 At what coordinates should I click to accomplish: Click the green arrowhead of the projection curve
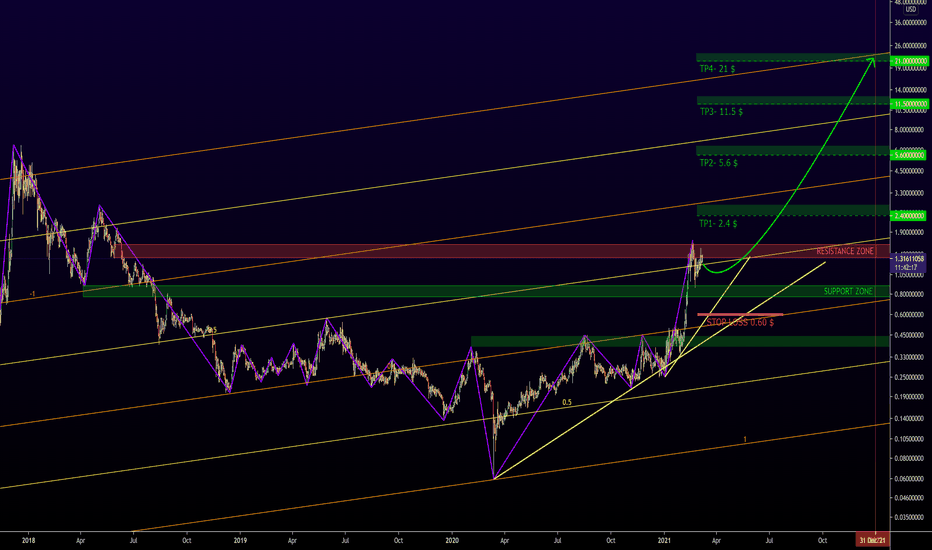point(872,61)
